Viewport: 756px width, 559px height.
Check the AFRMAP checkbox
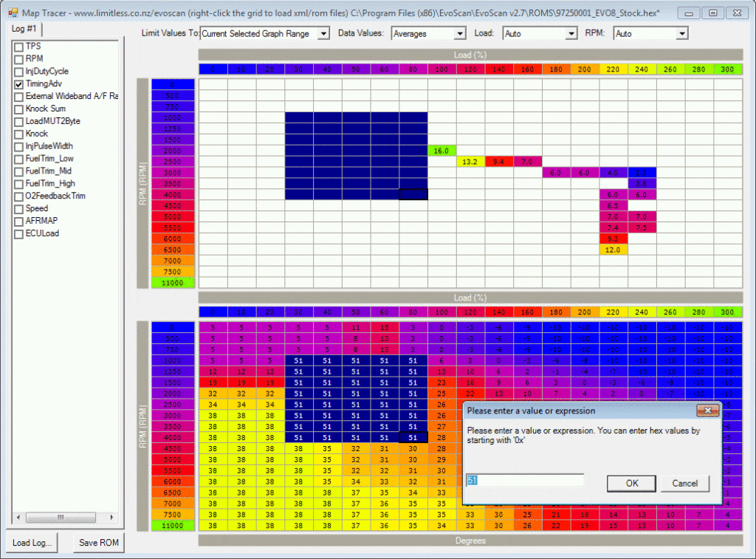(20, 221)
